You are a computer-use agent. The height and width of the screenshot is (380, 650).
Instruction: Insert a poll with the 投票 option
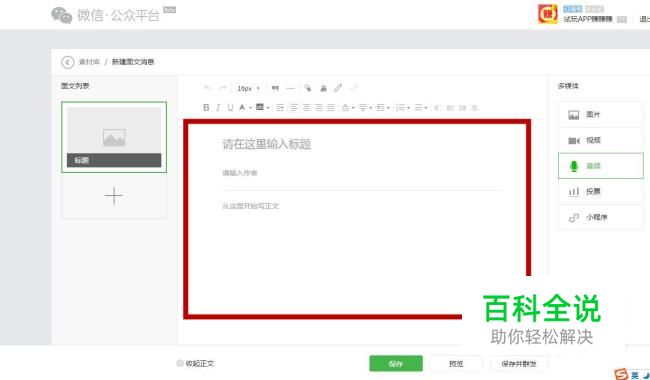point(601,191)
